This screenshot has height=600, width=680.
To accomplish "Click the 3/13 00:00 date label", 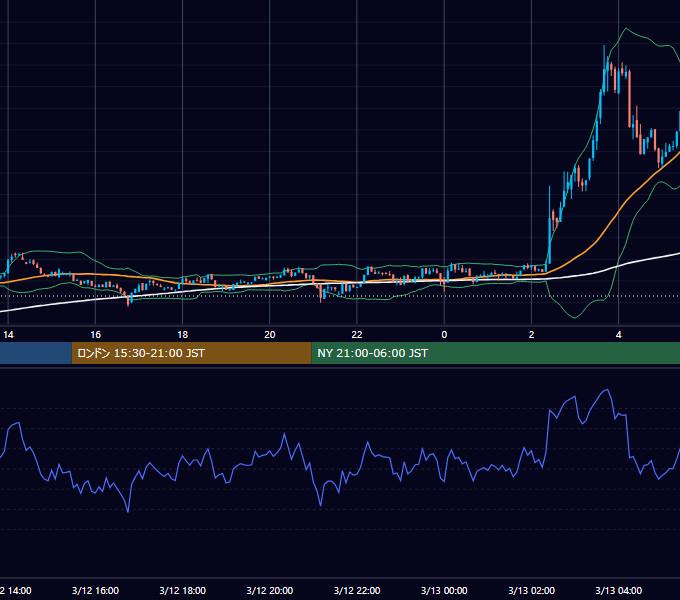I will [444, 590].
